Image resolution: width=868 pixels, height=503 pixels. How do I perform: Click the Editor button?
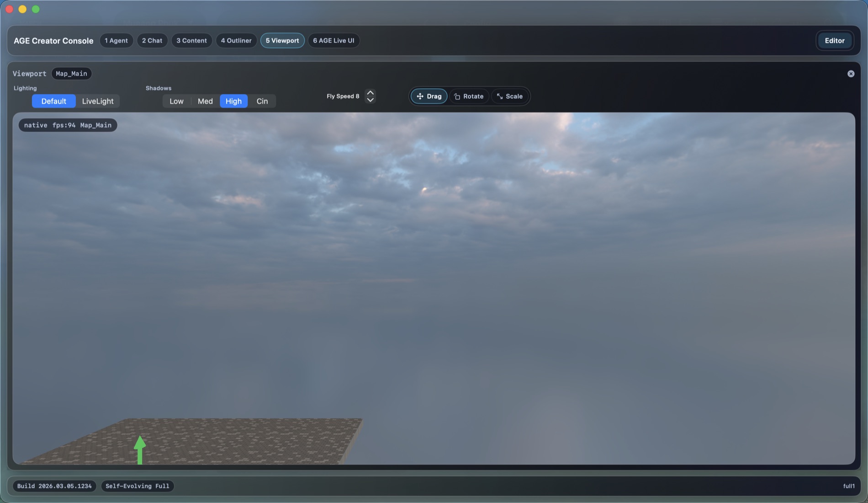point(834,41)
